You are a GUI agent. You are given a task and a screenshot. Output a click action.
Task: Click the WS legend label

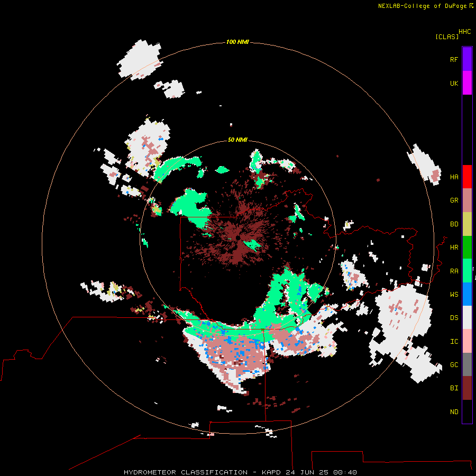[454, 295]
